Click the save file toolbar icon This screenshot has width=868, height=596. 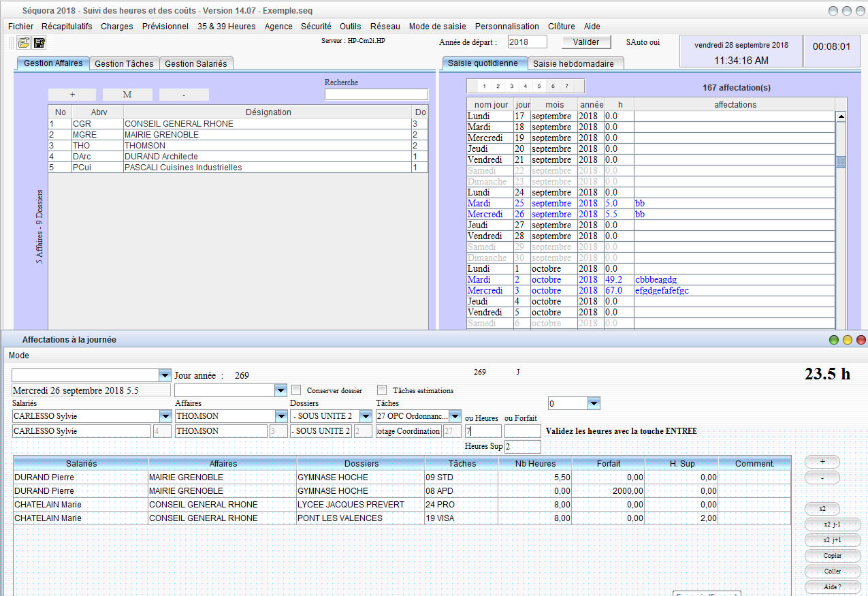pyautogui.click(x=39, y=43)
